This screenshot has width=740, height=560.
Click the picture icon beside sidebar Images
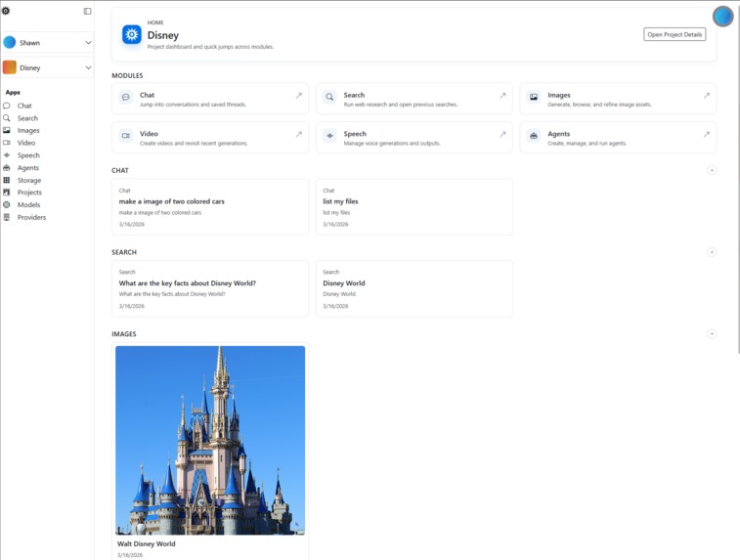(7, 130)
